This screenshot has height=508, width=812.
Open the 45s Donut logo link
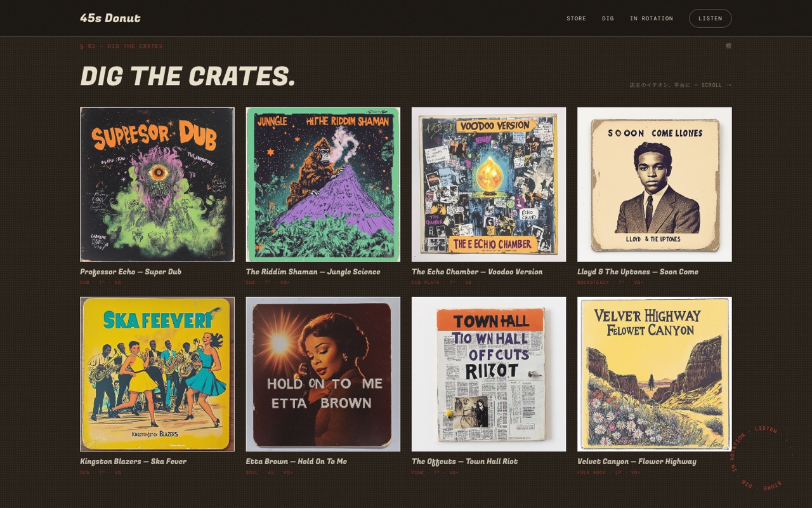click(x=110, y=18)
